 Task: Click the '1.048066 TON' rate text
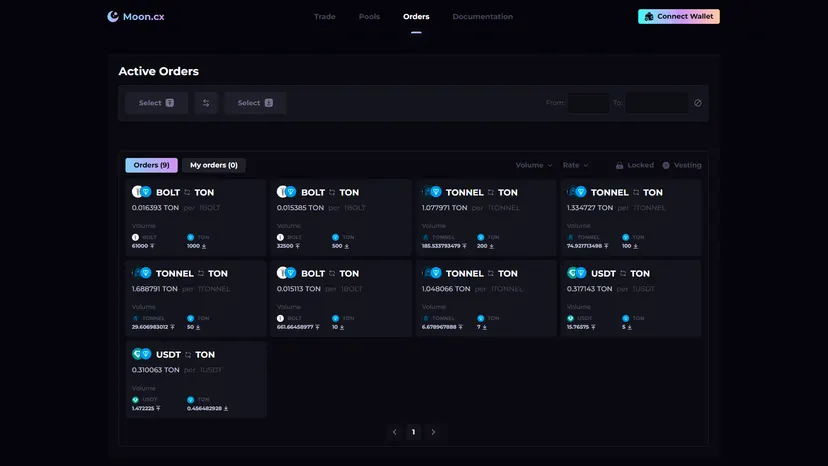tap(446, 288)
